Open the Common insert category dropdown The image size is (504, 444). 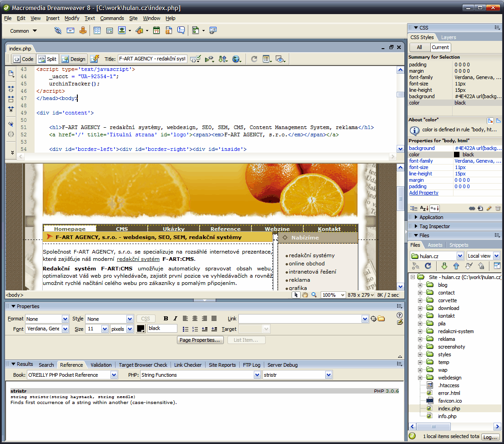pos(24,31)
